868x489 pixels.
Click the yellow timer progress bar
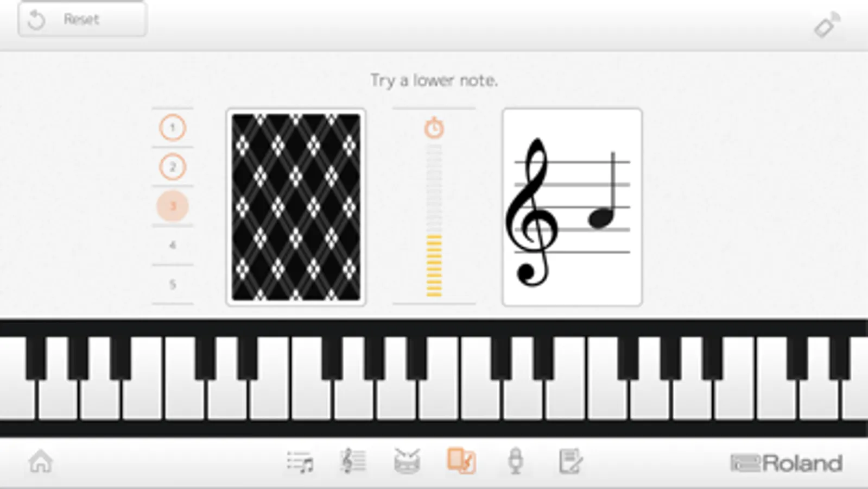click(x=434, y=266)
